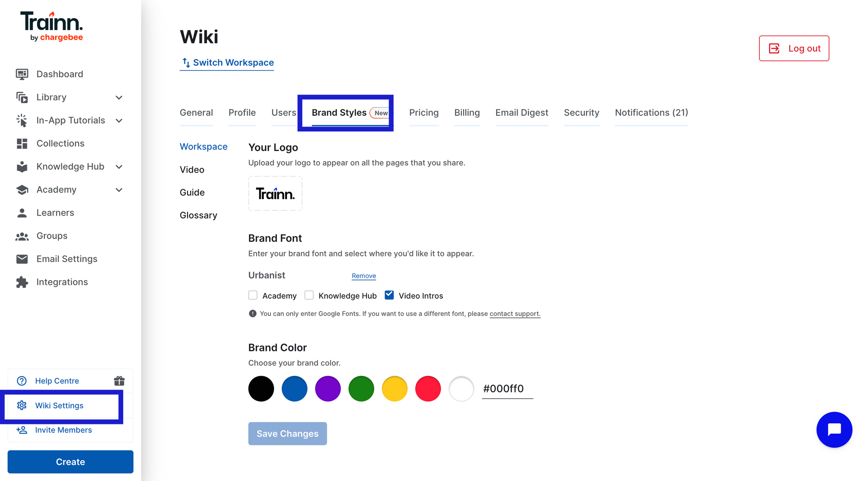The width and height of the screenshot is (868, 481).
Task: Click the Groups people icon
Action: click(x=22, y=236)
